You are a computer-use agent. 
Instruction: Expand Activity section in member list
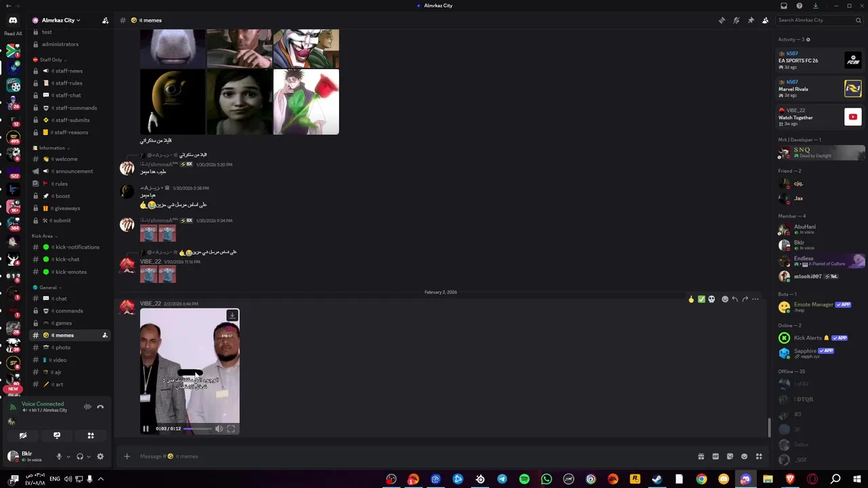pos(794,39)
